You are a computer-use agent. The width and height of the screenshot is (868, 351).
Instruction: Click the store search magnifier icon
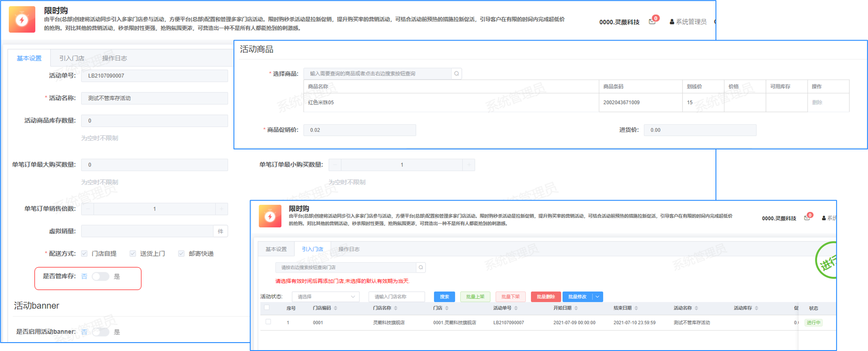click(421, 267)
